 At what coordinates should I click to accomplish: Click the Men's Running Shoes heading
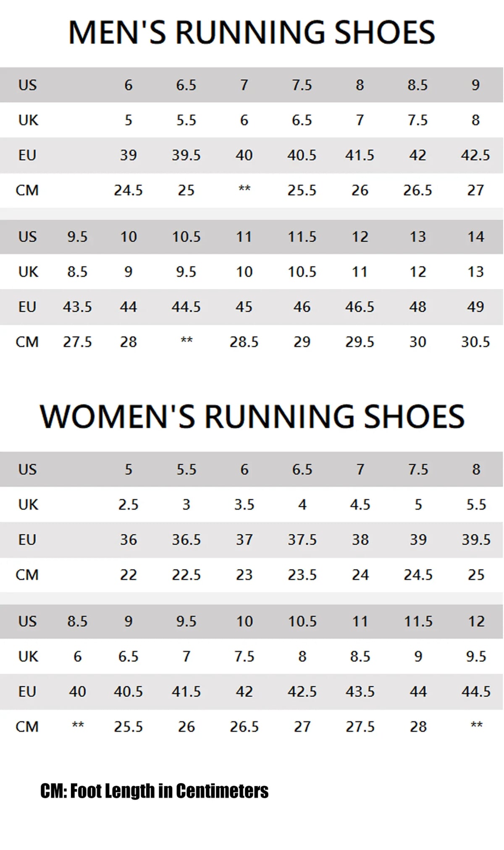252,32
